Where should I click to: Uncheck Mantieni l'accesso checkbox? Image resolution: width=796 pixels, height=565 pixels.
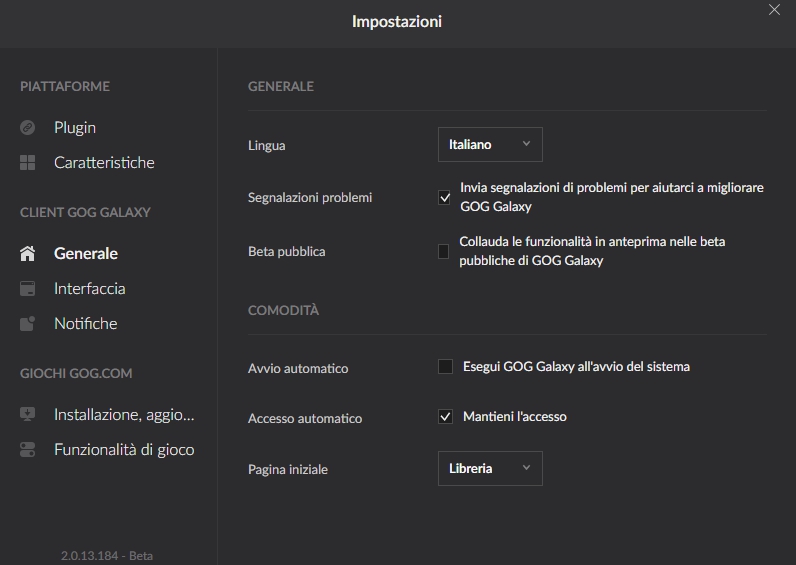(445, 417)
